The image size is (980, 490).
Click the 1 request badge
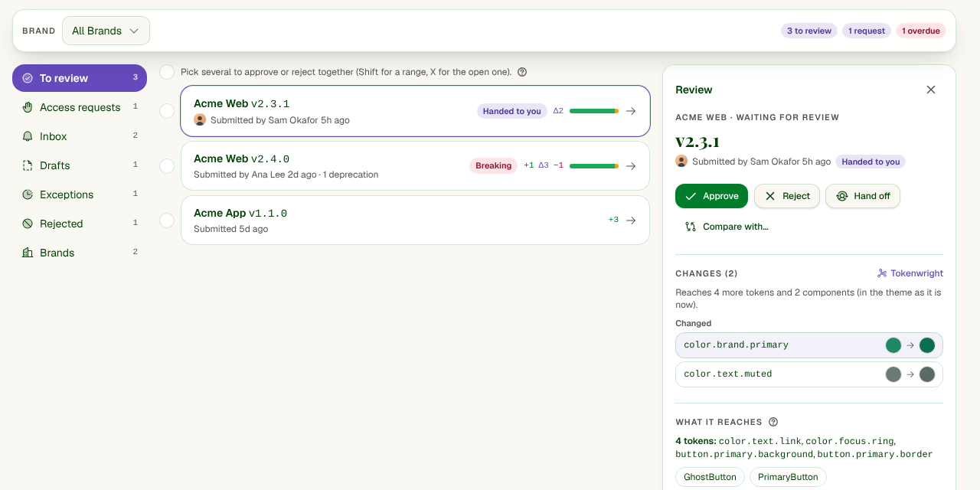[867, 31]
